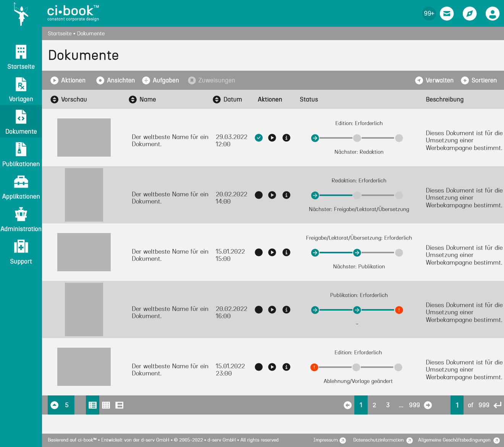The image size is (504, 447).
Task: Click second status step in Freigabe/Lektorat row
Action: tap(357, 253)
